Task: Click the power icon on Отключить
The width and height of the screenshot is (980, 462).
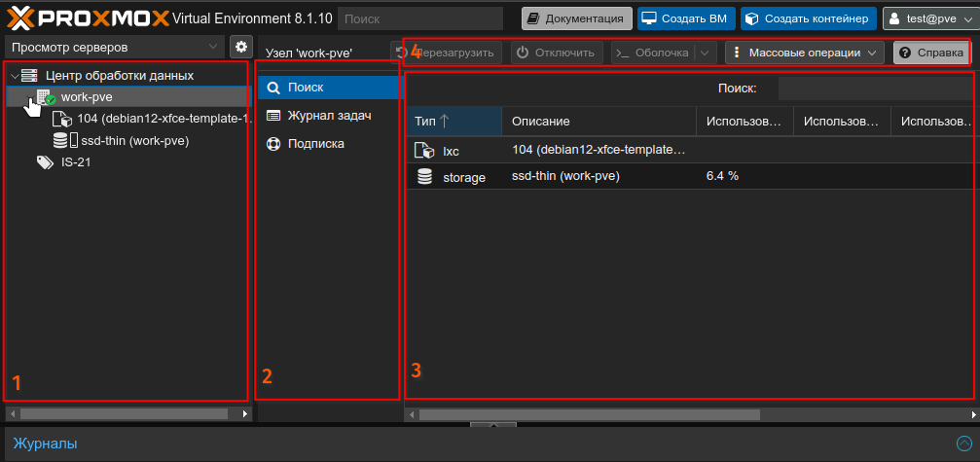Action: 524,53
